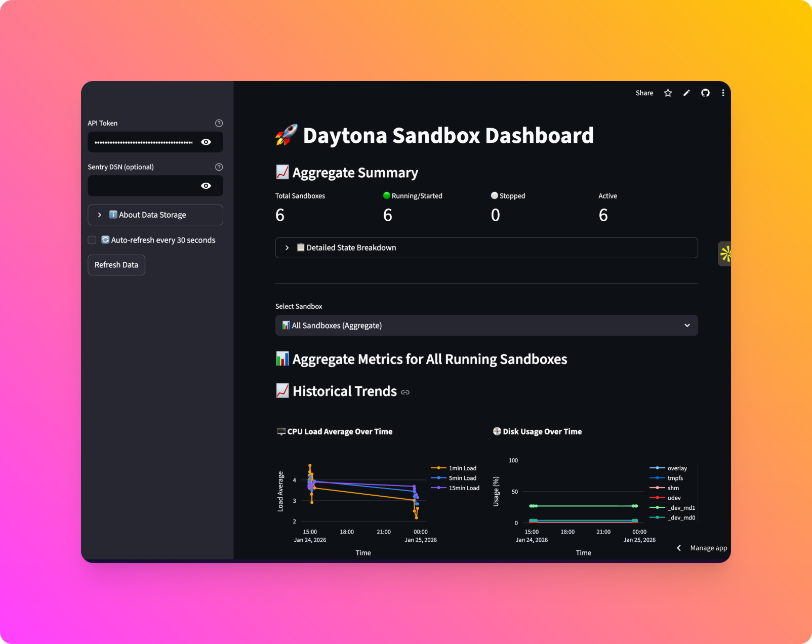Show the API Token value
The image size is (812, 644).
[206, 142]
